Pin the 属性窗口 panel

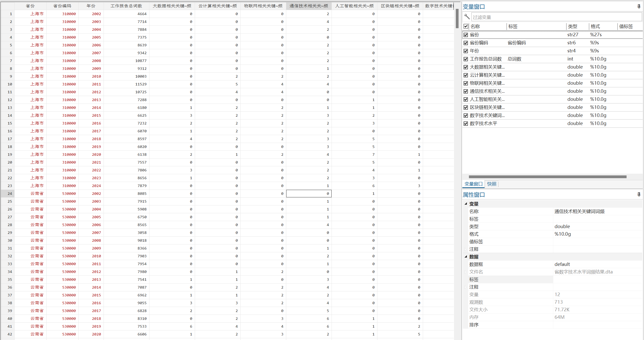[x=639, y=194]
